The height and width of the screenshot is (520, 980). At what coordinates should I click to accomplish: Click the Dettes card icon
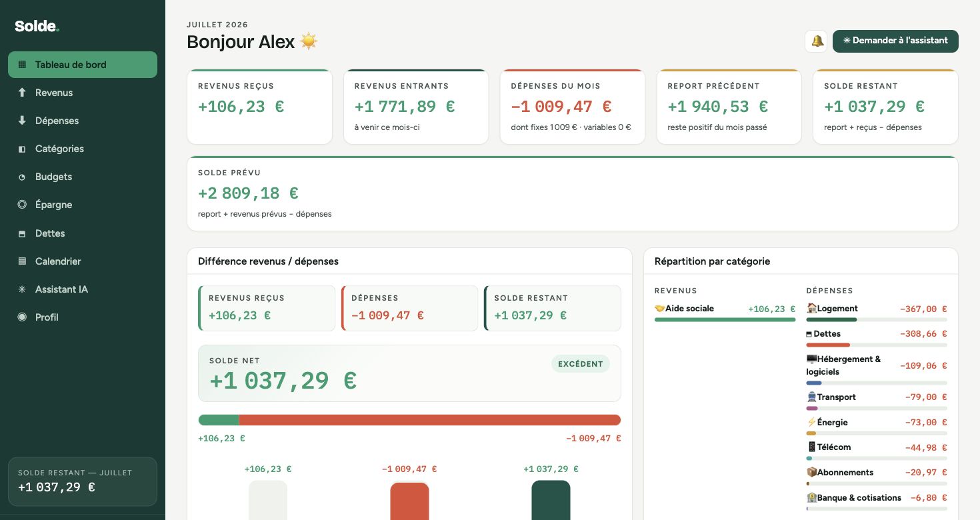pos(22,233)
